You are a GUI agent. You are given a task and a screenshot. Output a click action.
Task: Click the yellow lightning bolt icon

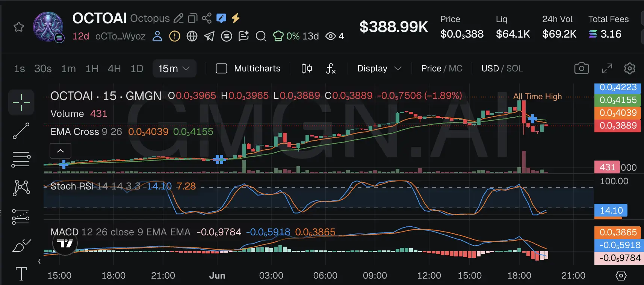coord(236,18)
